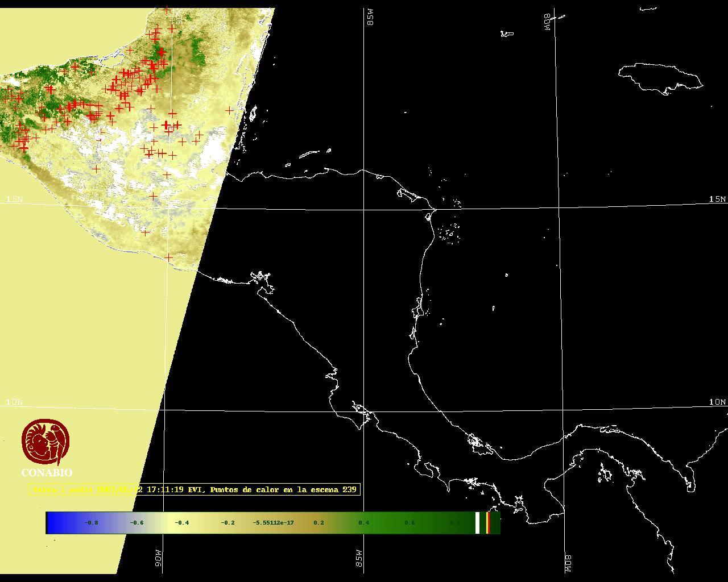Viewport: 728px width, 582px height.
Task: Click the red stripe at color bar end
Action: 488,522
